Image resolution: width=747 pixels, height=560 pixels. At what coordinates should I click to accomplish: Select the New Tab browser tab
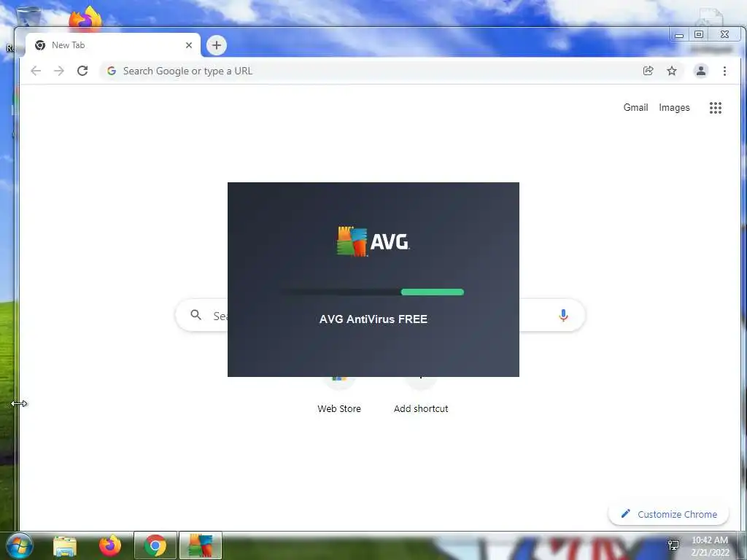pos(112,45)
